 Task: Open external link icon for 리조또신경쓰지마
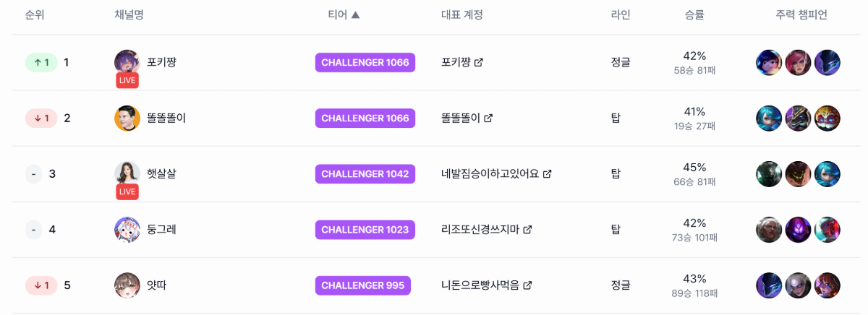click(528, 230)
